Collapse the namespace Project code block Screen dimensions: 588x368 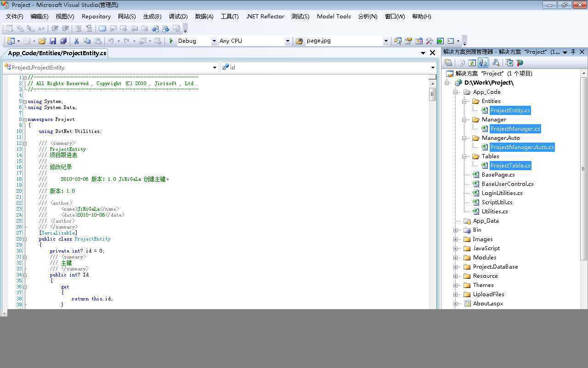click(25, 120)
